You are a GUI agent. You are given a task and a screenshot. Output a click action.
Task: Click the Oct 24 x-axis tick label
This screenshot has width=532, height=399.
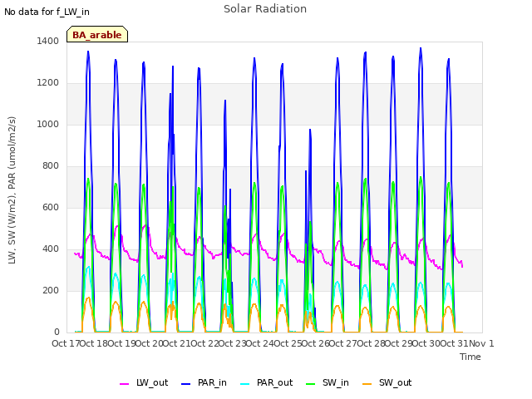point(260,343)
